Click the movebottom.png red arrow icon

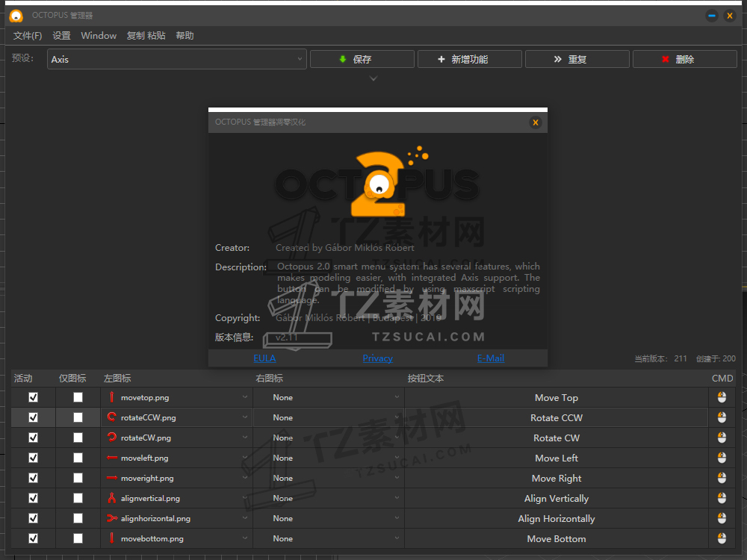click(111, 538)
